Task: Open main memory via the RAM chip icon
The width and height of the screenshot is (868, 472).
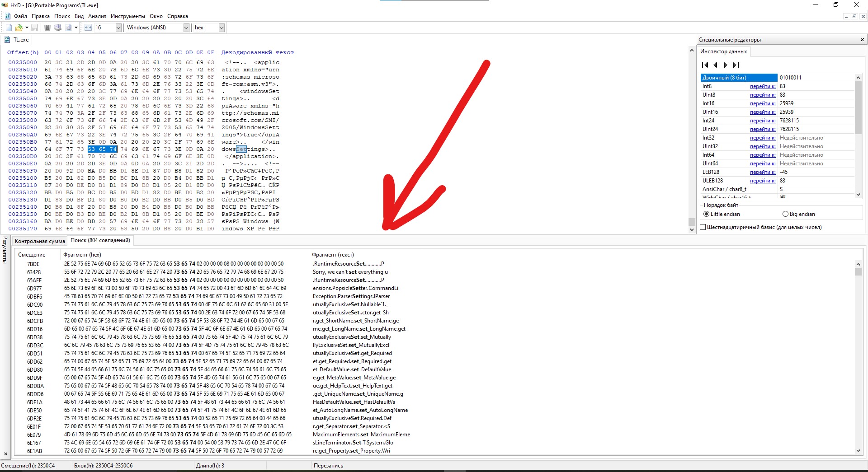Action: click(47, 28)
